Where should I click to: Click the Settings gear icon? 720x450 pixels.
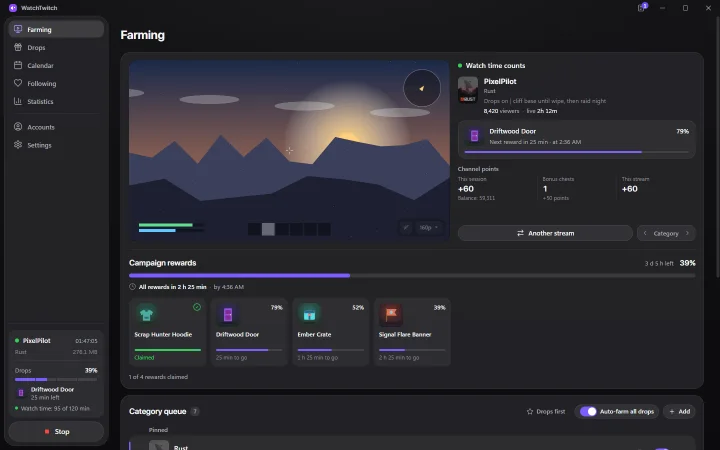[18, 144]
